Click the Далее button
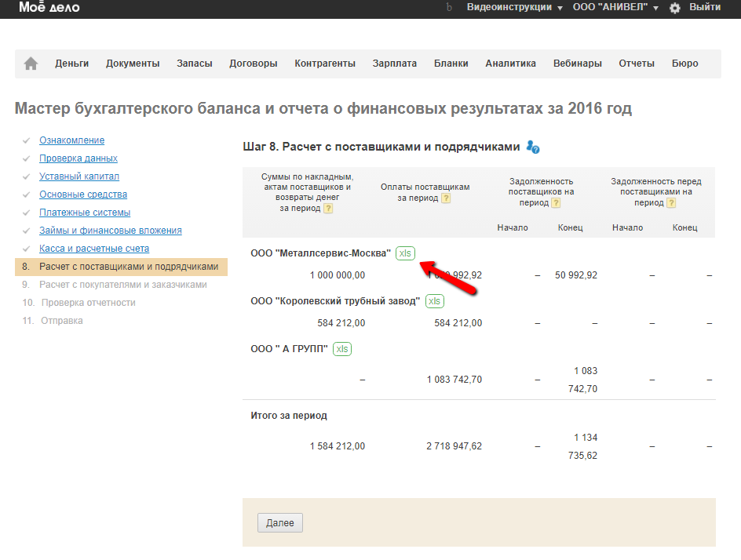741x560 pixels. coord(279,522)
